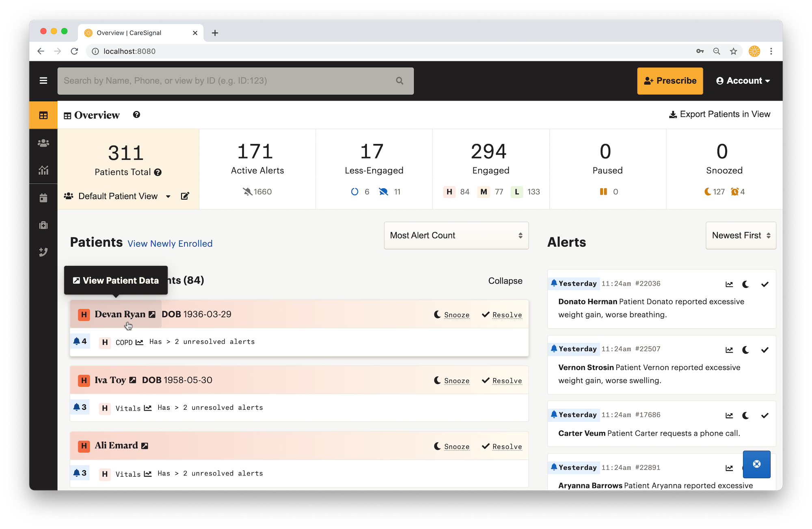The height and width of the screenshot is (529, 812).
Task: Open the Patients group icon in sidebar
Action: tap(43, 143)
